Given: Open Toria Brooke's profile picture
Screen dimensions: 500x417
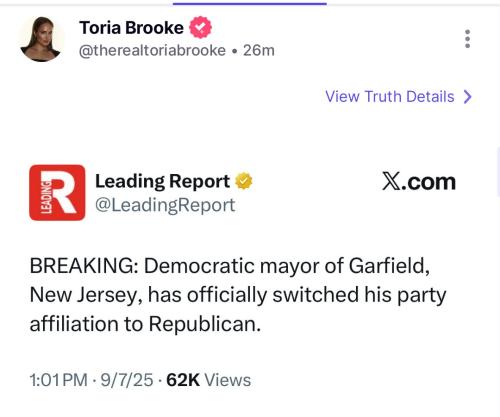Looking at the screenshot, I should pos(41,39).
